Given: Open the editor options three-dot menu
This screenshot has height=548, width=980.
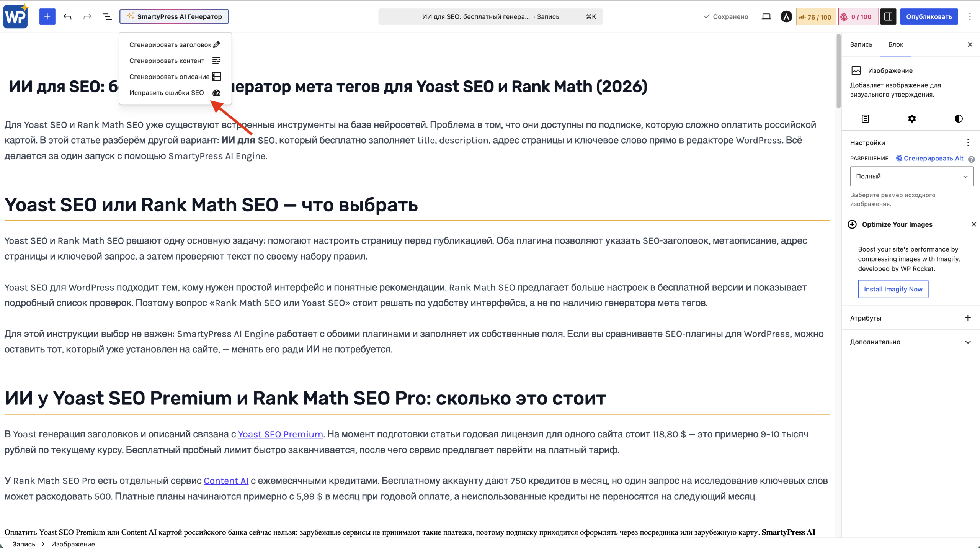Looking at the screenshot, I should [970, 16].
